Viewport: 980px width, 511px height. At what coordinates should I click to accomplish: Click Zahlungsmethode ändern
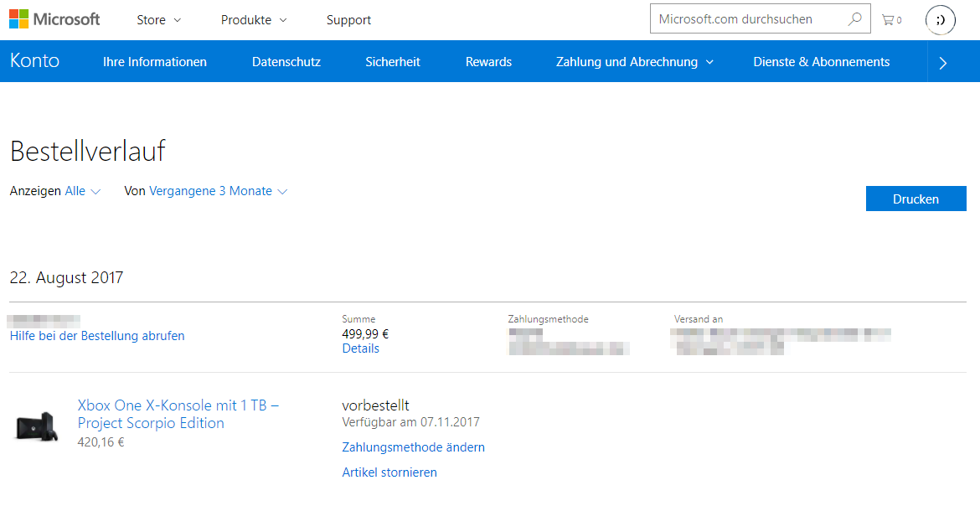tap(413, 447)
